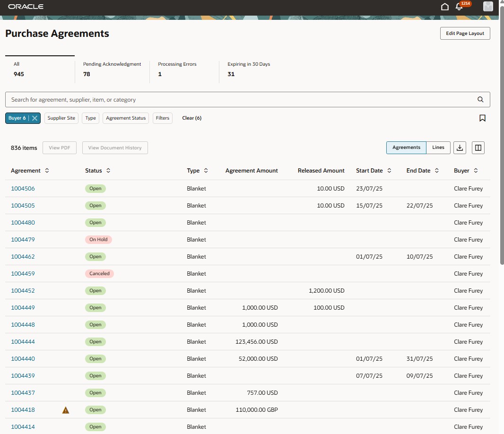
Task: Sort by Status column arrows
Action: coord(108,171)
